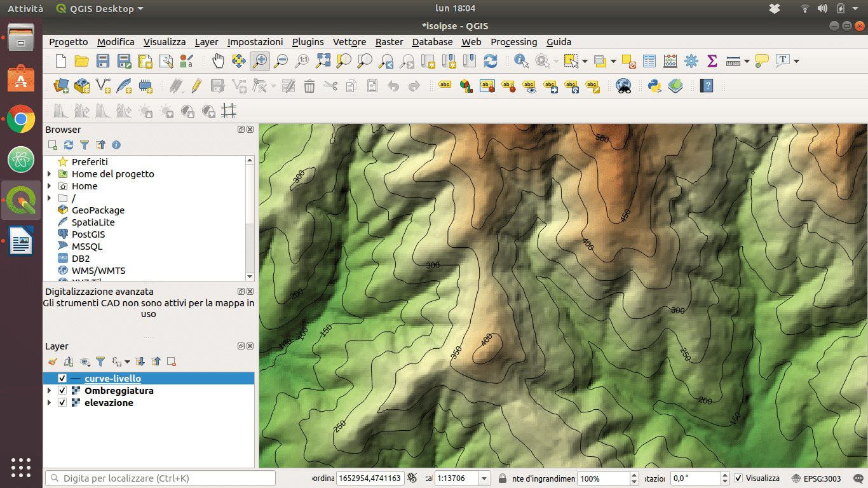This screenshot has width=868, height=488.
Task: Open the Vettore menu
Action: point(349,42)
